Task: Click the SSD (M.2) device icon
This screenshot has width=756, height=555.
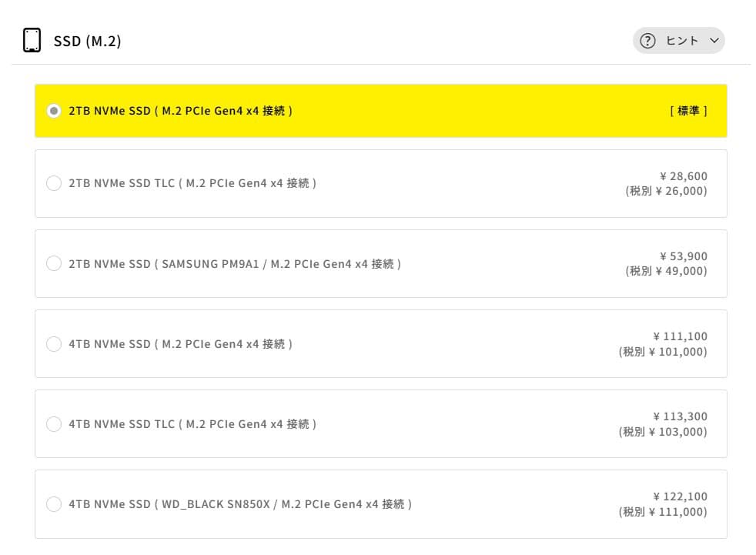Action: (32, 40)
